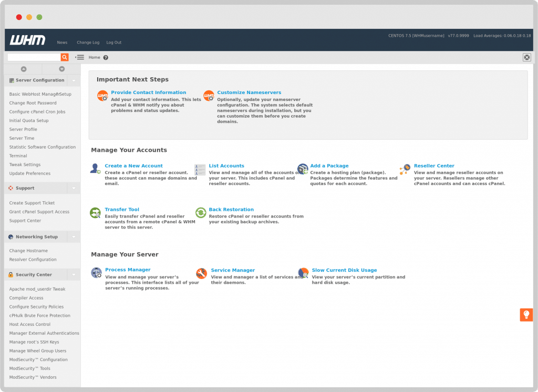Expand the Security Center section chevron
Image resolution: width=538 pixels, height=392 pixels.
pos(73,274)
